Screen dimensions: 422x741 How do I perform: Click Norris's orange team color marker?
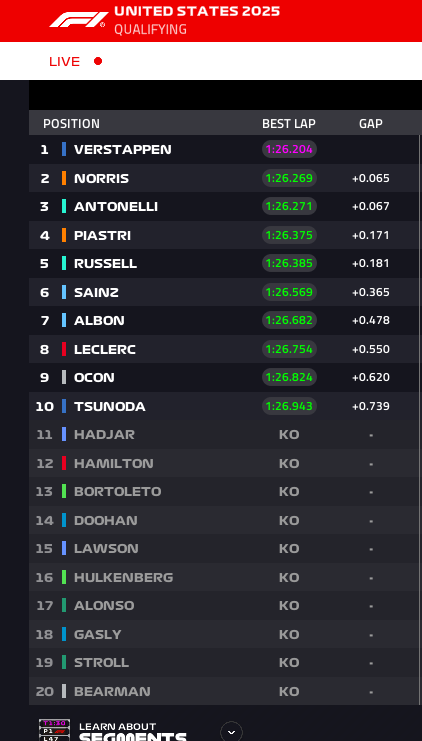64,178
